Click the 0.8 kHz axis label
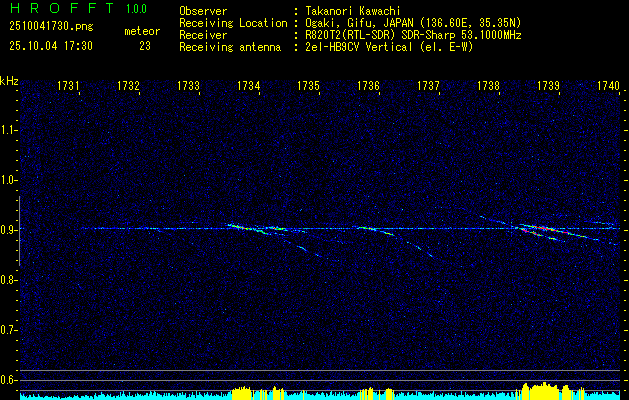629x400 pixels. click(x=8, y=280)
